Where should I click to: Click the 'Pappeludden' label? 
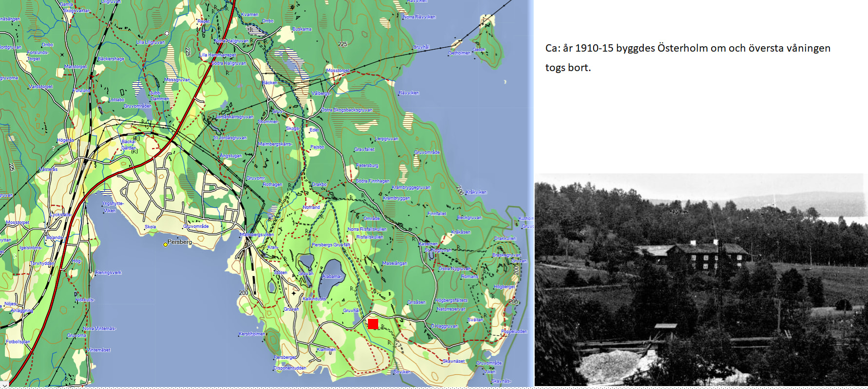[514, 332]
